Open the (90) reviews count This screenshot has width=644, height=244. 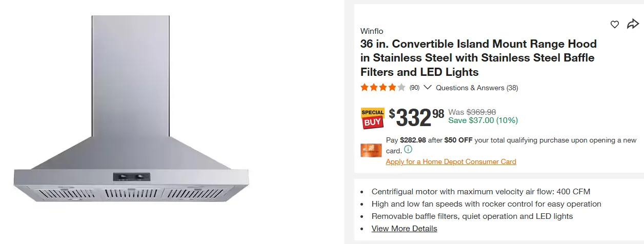[x=414, y=88]
